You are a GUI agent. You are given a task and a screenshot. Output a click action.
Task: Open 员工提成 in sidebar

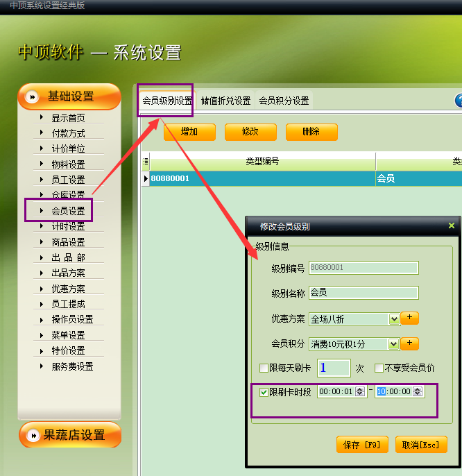pyautogui.click(x=68, y=304)
